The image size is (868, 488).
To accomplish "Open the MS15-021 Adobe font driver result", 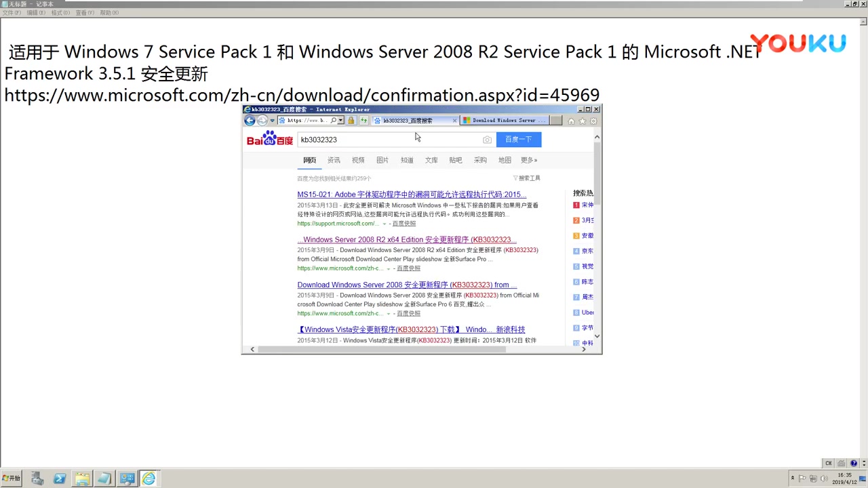I will pyautogui.click(x=412, y=195).
